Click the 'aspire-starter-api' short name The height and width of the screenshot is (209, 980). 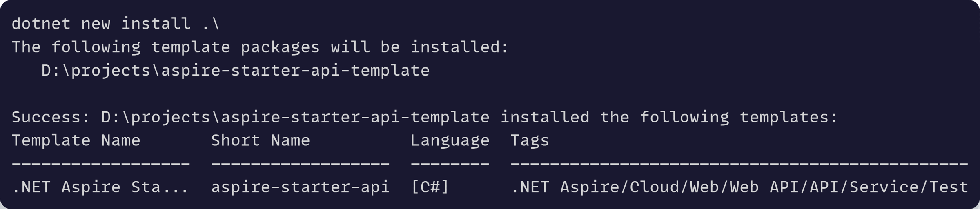(300, 187)
